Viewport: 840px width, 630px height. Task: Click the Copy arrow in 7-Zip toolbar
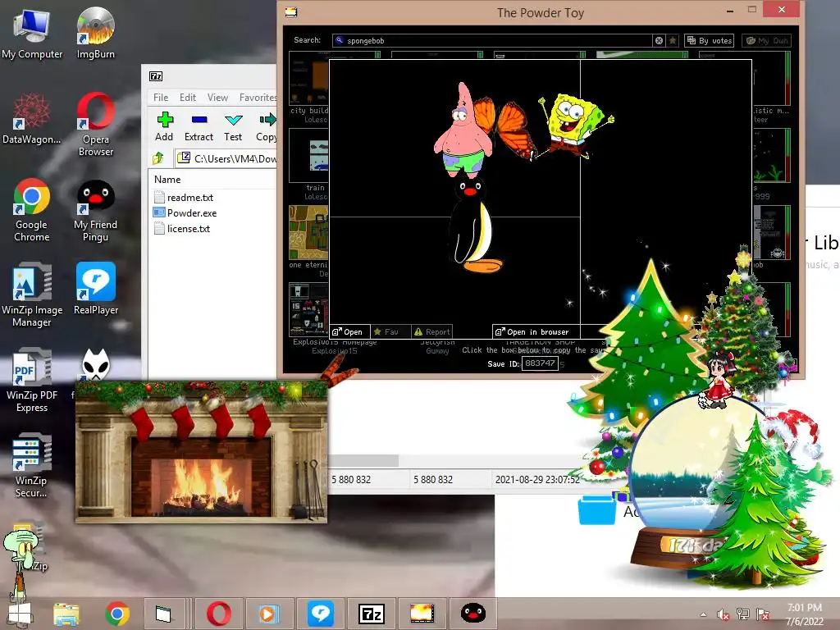pos(267,126)
